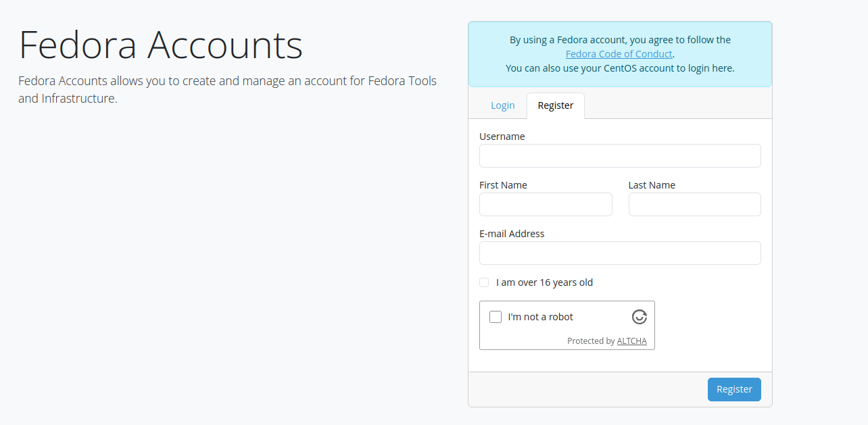The width and height of the screenshot is (868, 425).
Task: Click the First Name label
Action: pyautogui.click(x=503, y=185)
